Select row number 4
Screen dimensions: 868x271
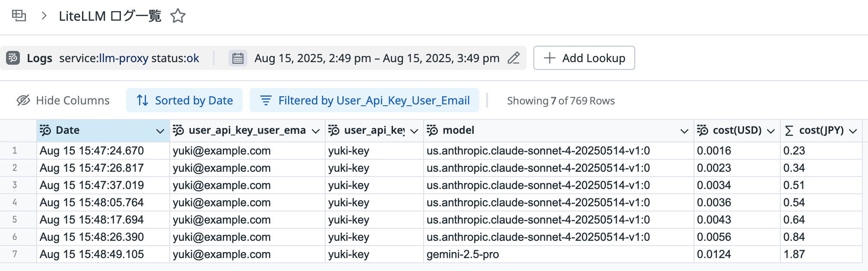15,202
